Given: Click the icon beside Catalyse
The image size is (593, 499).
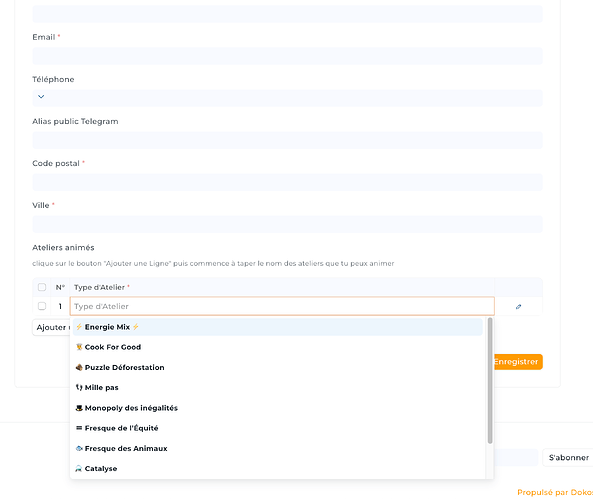Looking at the screenshot, I should (79, 468).
